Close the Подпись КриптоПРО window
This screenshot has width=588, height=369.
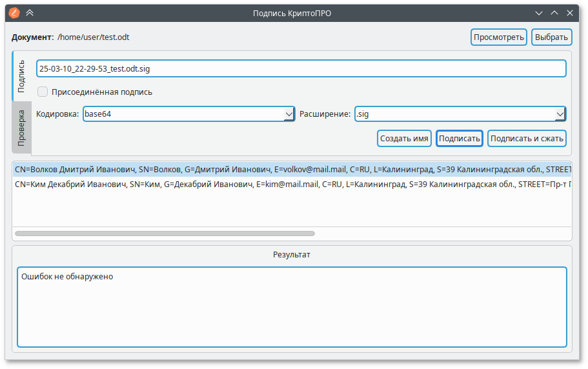[x=570, y=12]
